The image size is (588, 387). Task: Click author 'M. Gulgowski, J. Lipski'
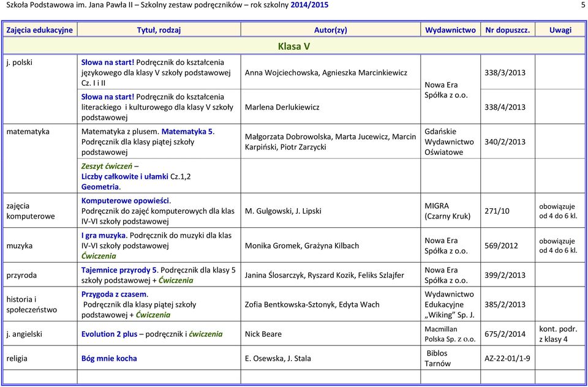click(283, 211)
